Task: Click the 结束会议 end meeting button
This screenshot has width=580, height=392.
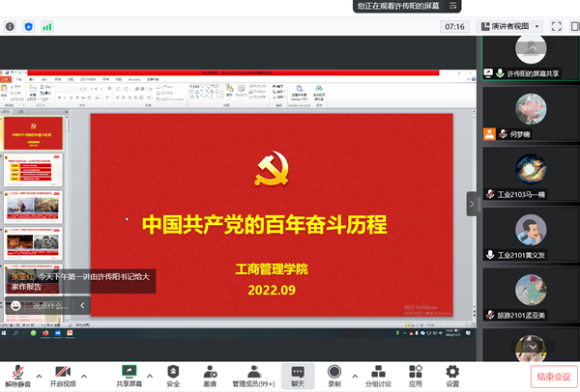Action: [554, 377]
